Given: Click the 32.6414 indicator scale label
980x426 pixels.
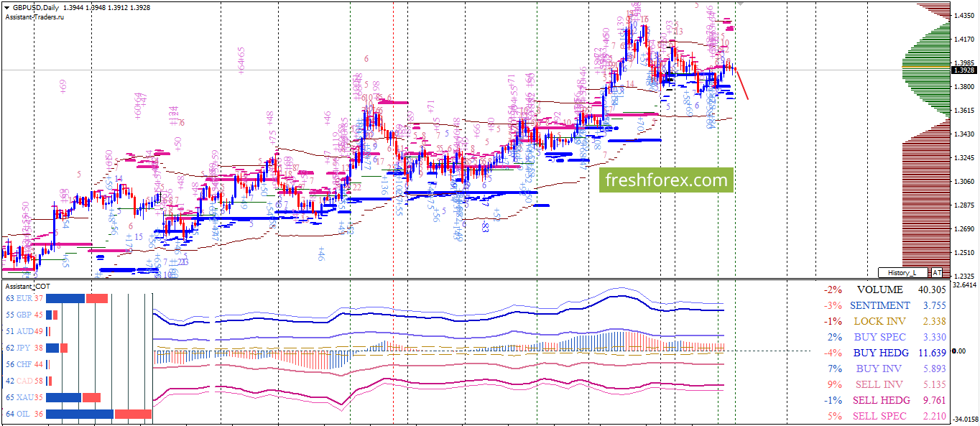Looking at the screenshot, I should click(x=965, y=284).
